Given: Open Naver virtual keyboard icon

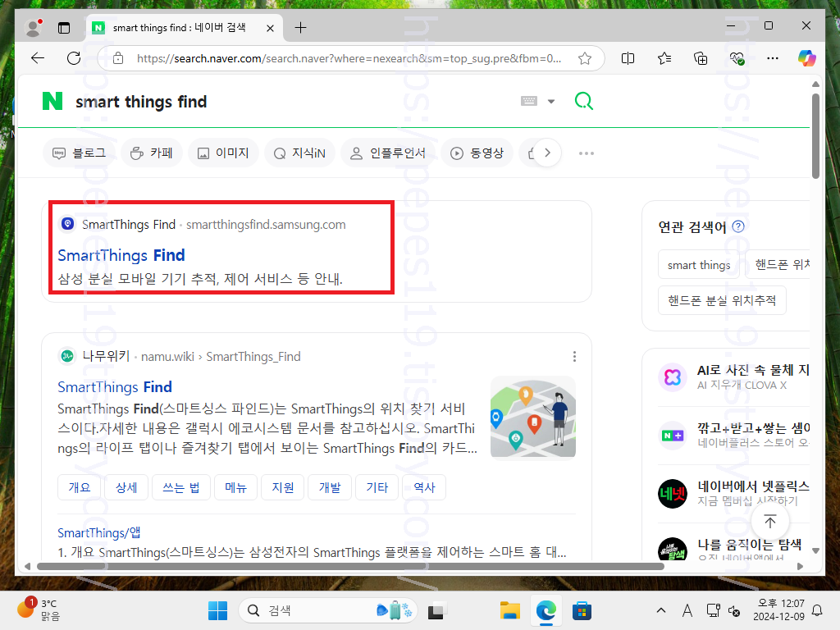Looking at the screenshot, I should click(529, 101).
